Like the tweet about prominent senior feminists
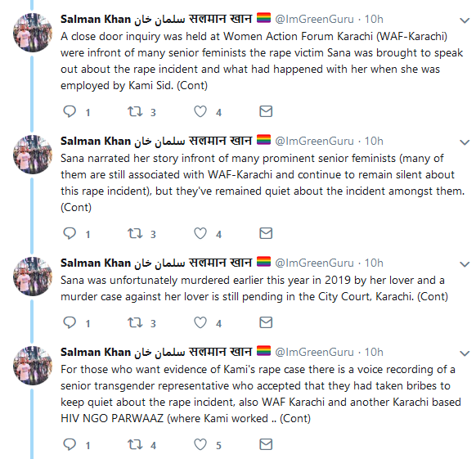The image size is (476, 459). pos(200,233)
